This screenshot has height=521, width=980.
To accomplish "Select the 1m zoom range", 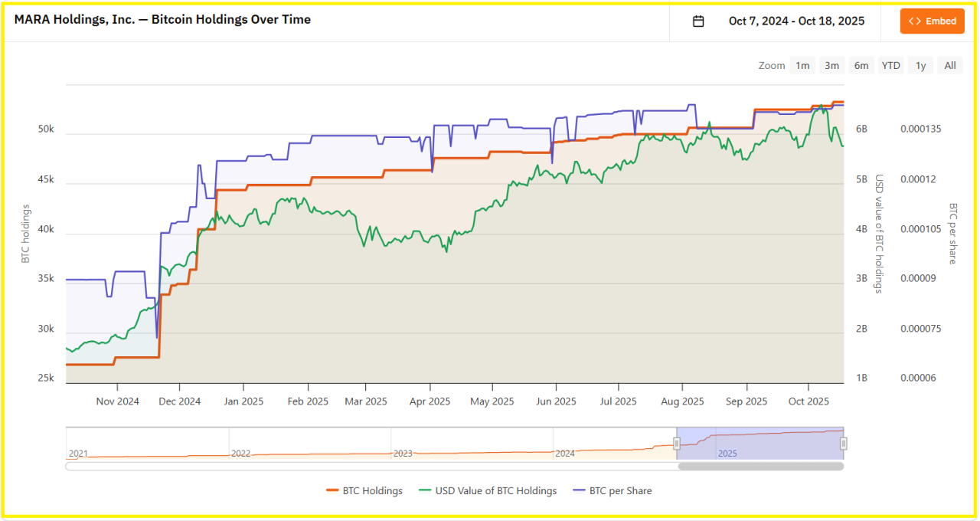I will pyautogui.click(x=802, y=66).
